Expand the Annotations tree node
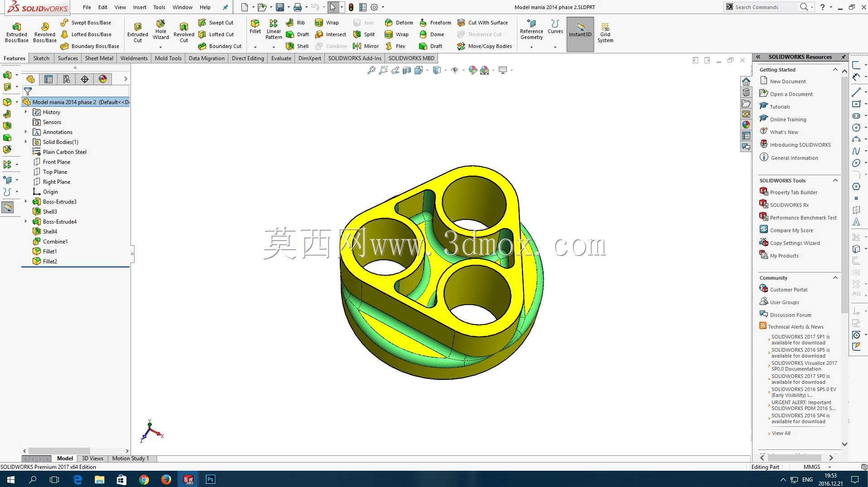The width and height of the screenshot is (868, 487). point(26,132)
